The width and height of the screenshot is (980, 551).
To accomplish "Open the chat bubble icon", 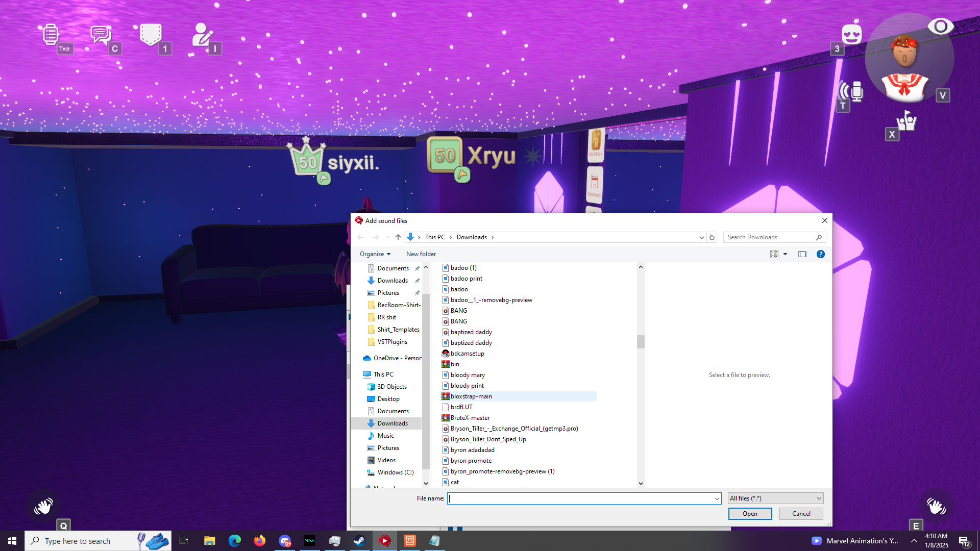I will pos(100,35).
